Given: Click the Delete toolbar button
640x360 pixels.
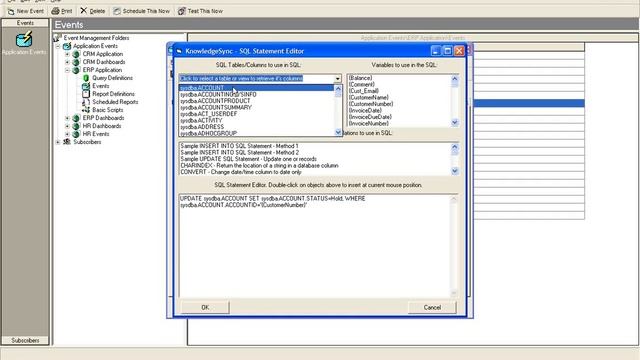Looking at the screenshot, I should click(93, 11).
